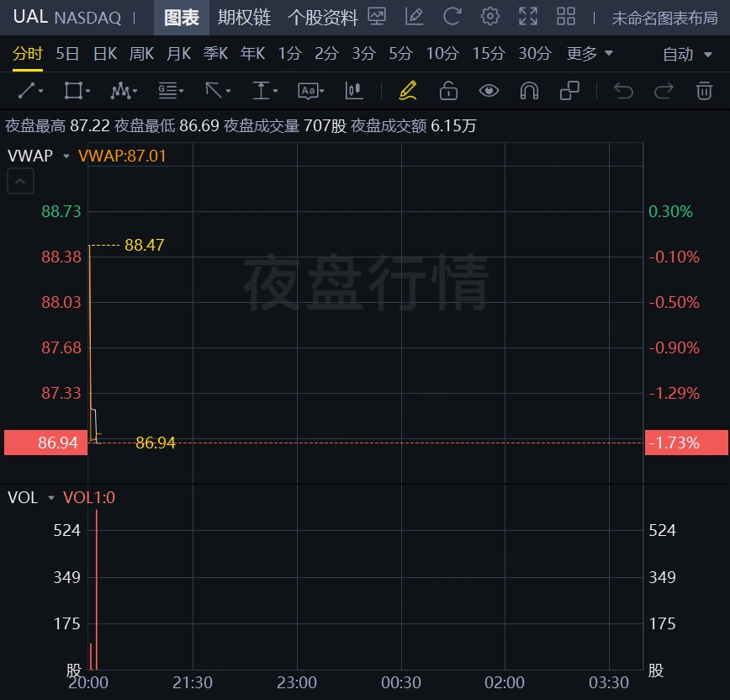Image resolution: width=730 pixels, height=700 pixels.
Task: Activate the magnet snap tool
Action: [x=529, y=90]
